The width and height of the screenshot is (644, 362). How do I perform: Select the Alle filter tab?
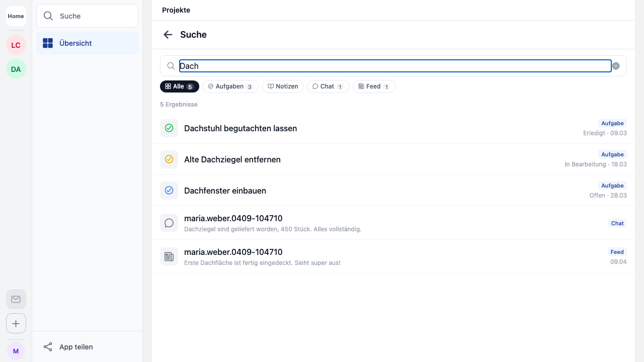tap(179, 86)
